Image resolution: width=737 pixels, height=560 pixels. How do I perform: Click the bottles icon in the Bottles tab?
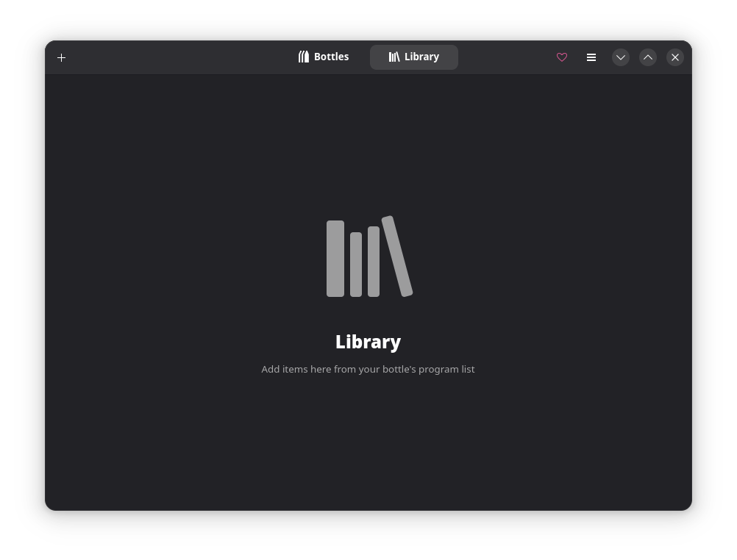[304, 57]
